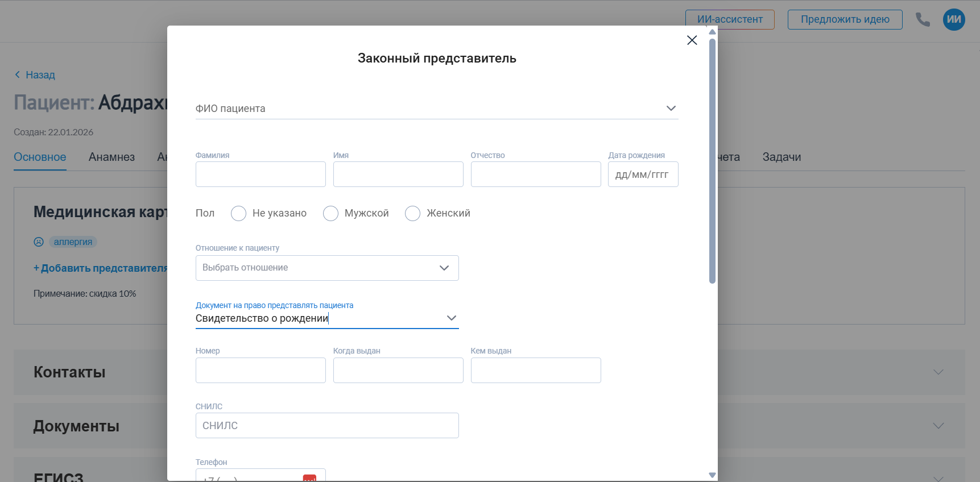Image resolution: width=980 pixels, height=482 pixels.
Task: Click the dialog scroll down arrow
Action: [712, 475]
